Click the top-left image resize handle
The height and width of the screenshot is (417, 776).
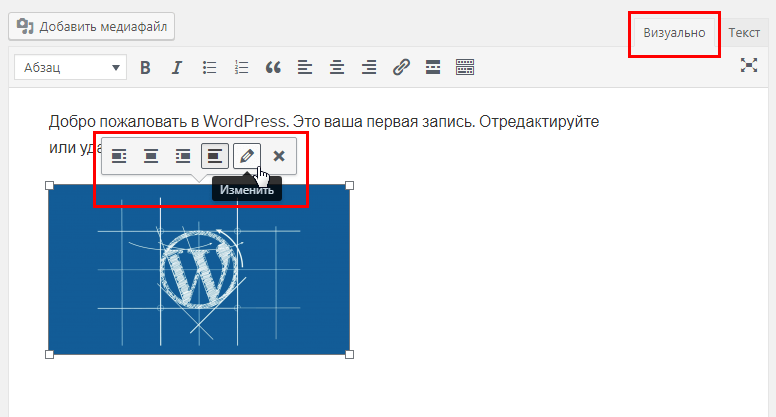click(49, 185)
